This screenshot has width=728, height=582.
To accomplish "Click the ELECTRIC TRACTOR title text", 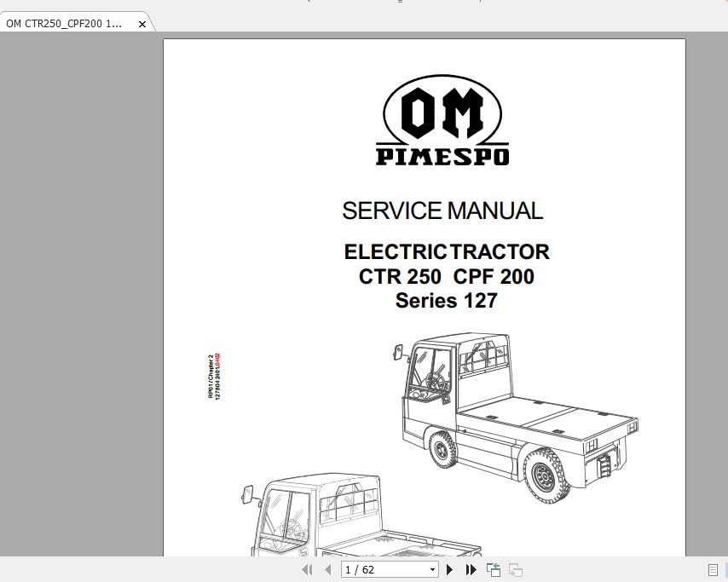I will (x=445, y=252).
